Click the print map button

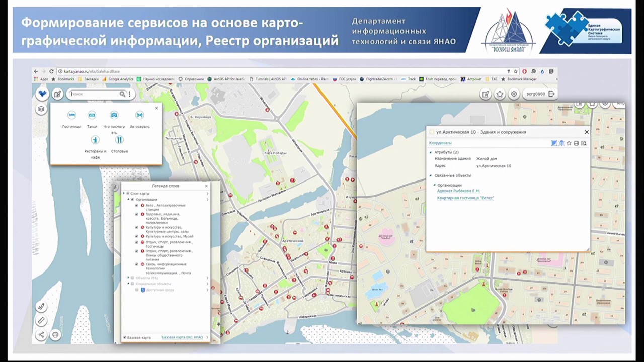point(55,334)
